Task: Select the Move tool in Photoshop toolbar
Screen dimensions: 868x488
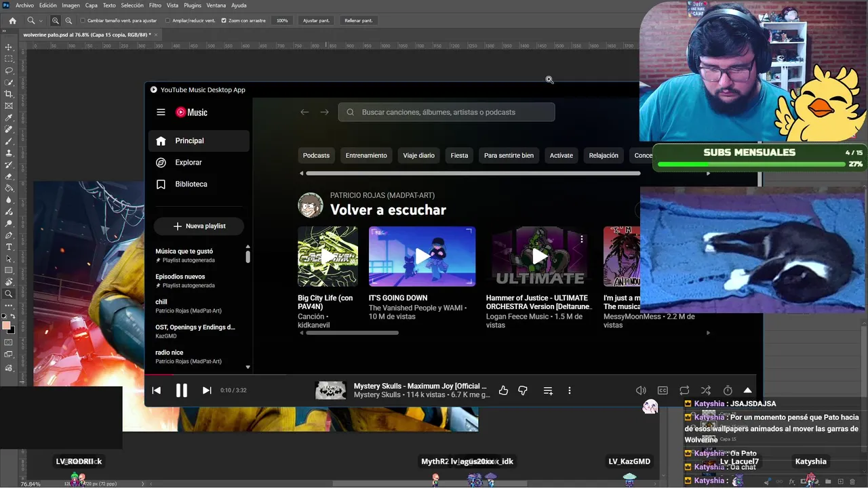Action: coord(9,47)
